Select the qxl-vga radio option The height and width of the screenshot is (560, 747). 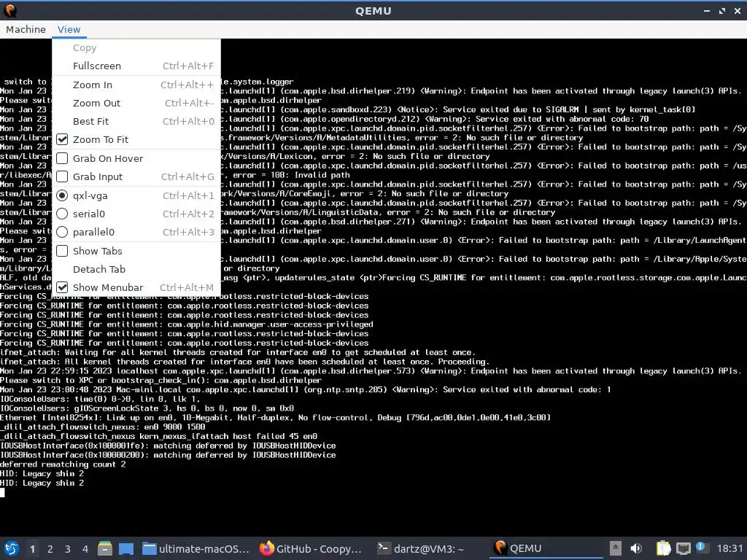pos(62,195)
